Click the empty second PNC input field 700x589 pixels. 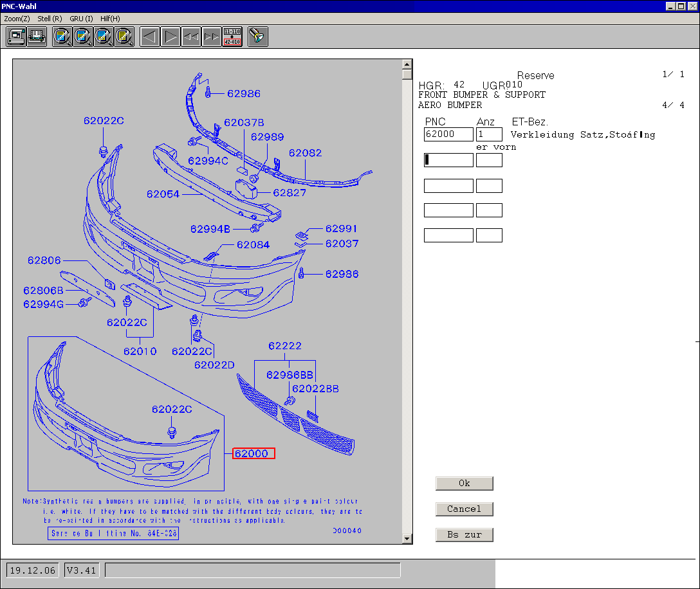tap(448, 160)
